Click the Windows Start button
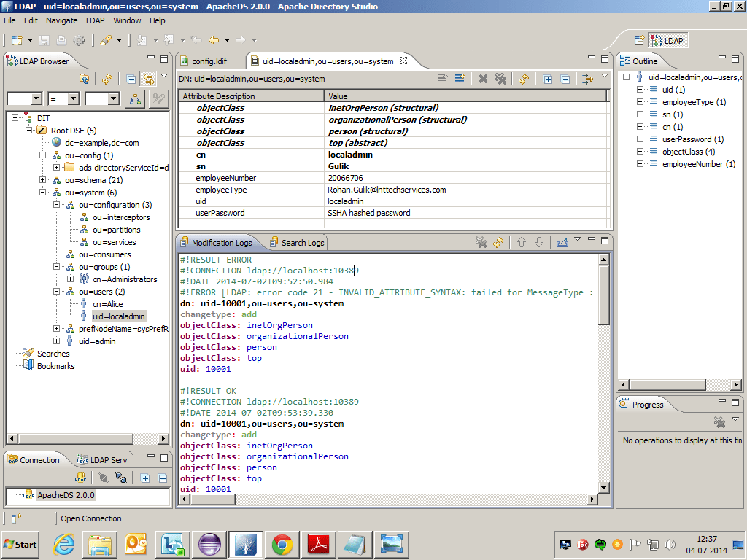747x560 pixels. 20,544
